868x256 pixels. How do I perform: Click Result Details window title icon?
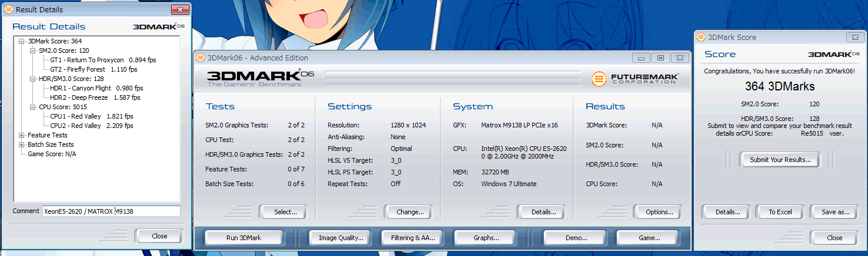(x=9, y=9)
